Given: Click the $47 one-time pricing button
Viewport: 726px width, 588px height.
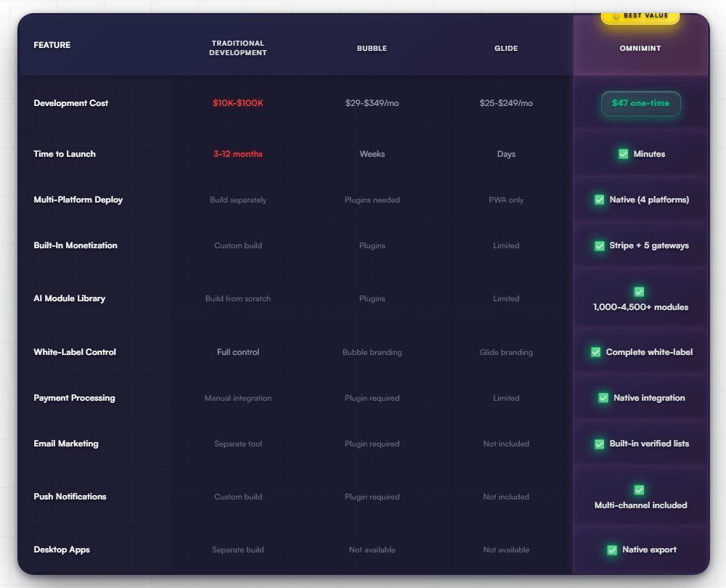Looking at the screenshot, I should coord(640,104).
